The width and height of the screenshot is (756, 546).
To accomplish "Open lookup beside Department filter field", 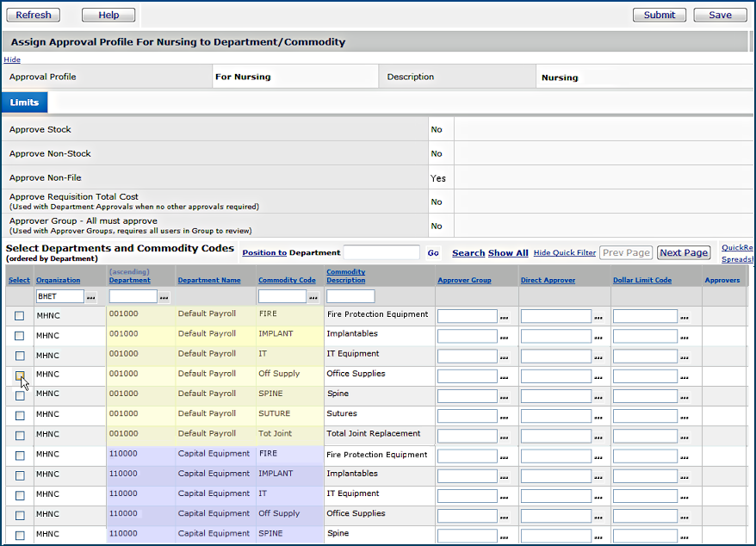I will coord(164,296).
